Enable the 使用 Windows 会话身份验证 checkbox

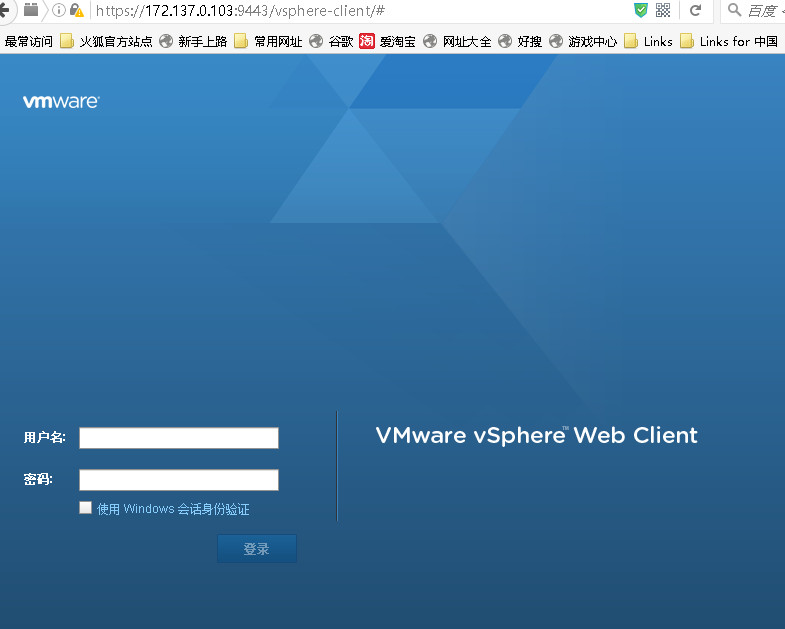[86, 508]
